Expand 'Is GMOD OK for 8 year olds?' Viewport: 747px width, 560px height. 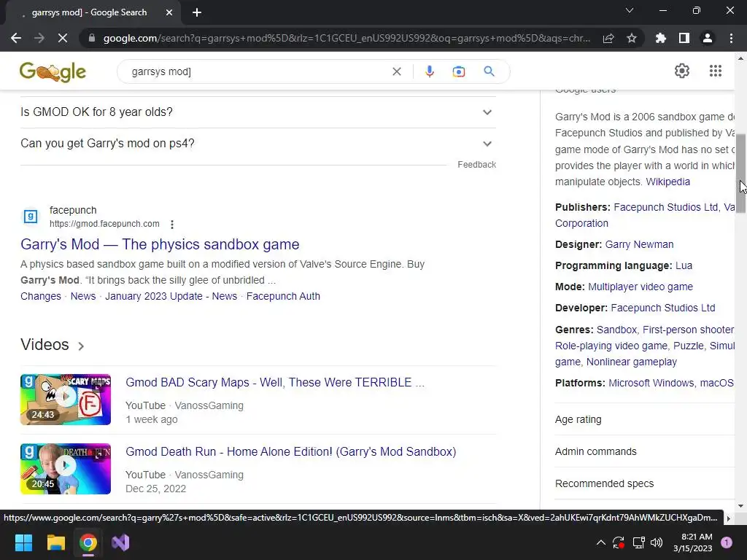(258, 112)
